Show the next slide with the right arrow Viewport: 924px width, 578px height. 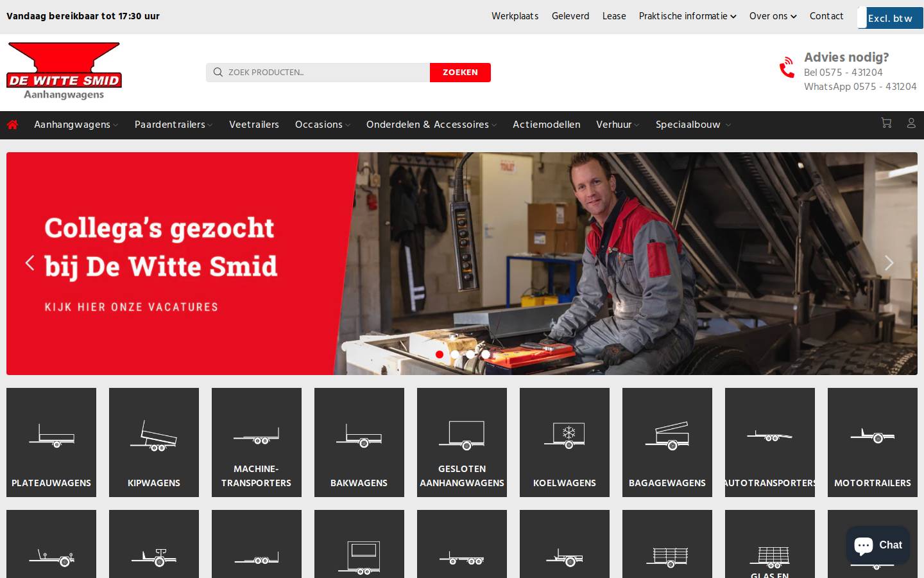pos(889,263)
